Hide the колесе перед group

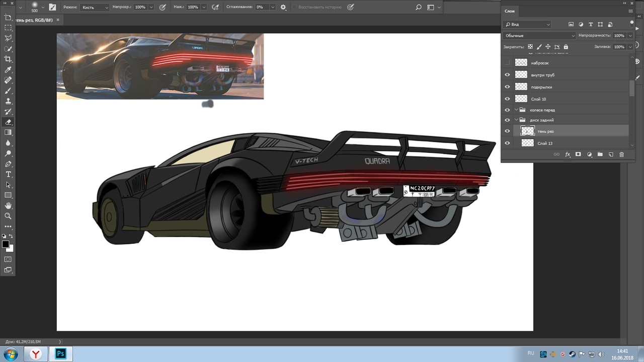[507, 110]
